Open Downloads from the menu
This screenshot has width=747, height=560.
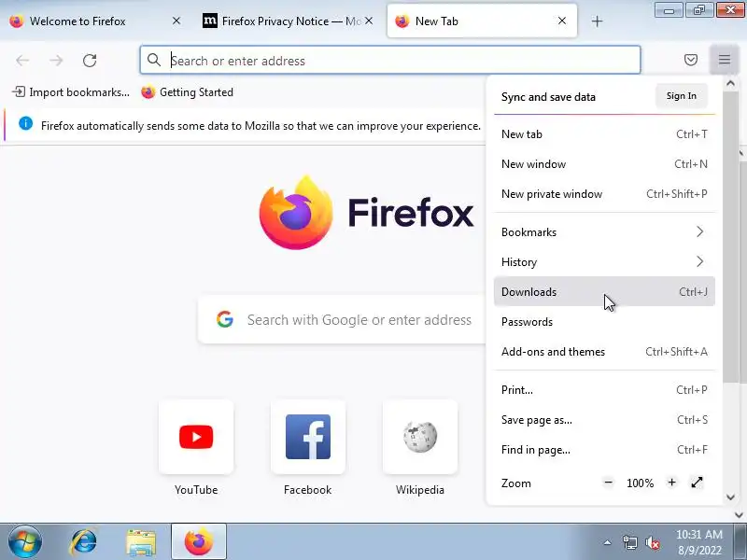coord(604,291)
